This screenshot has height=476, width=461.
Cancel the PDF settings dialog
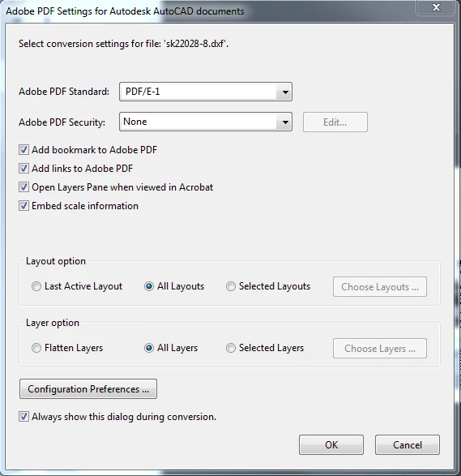coord(408,444)
